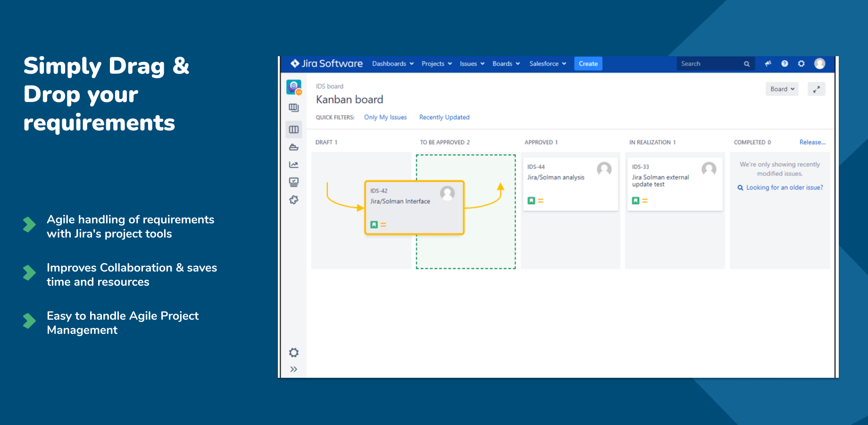
Task: Click the IDS-44 assignee avatar
Action: click(x=604, y=169)
